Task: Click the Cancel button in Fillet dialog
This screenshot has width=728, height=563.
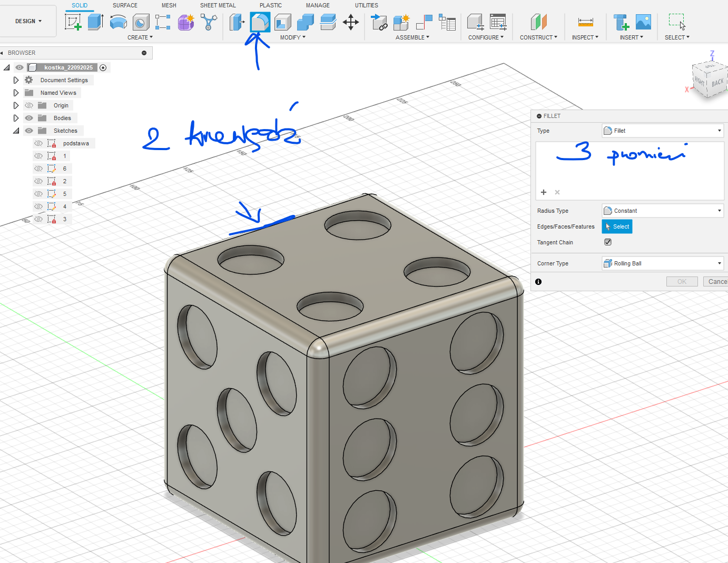Action: [x=716, y=282]
